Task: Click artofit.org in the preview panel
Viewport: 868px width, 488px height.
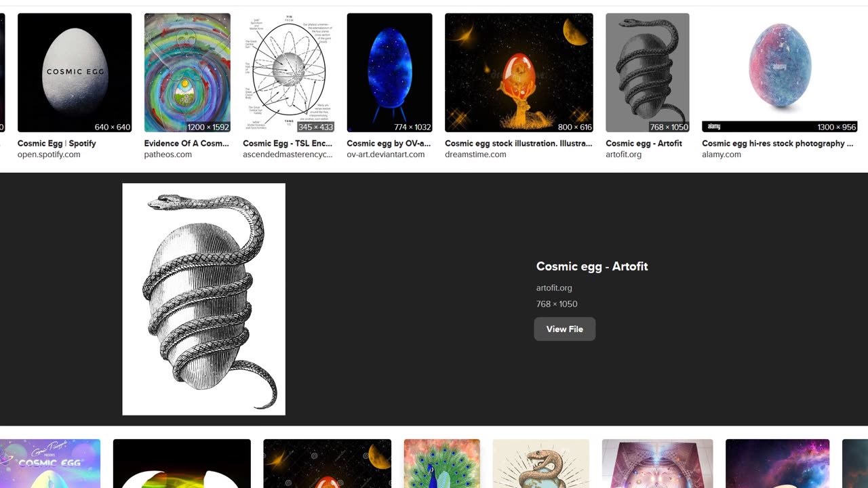Action: tap(554, 288)
